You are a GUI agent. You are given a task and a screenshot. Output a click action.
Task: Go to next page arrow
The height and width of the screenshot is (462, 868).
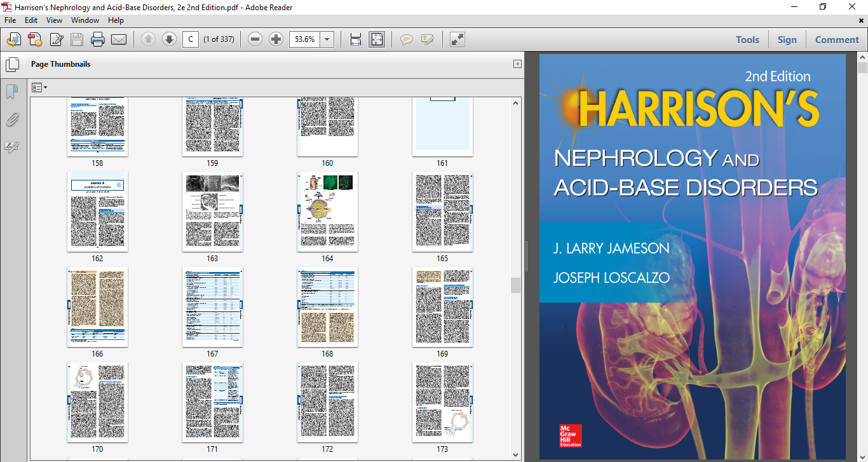[169, 39]
